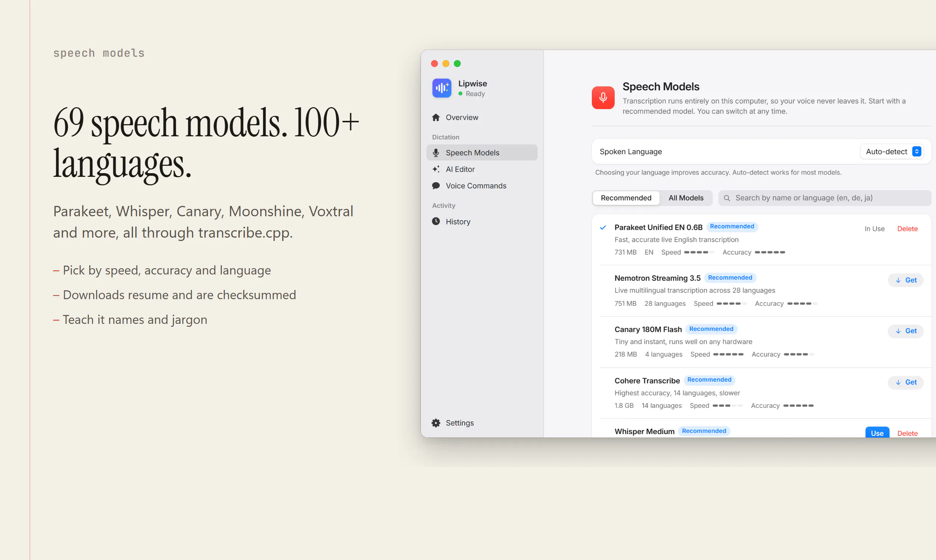The image size is (936, 560).
Task: Delete the Parakeet Unified EN 0.6B model
Action: coord(907,229)
